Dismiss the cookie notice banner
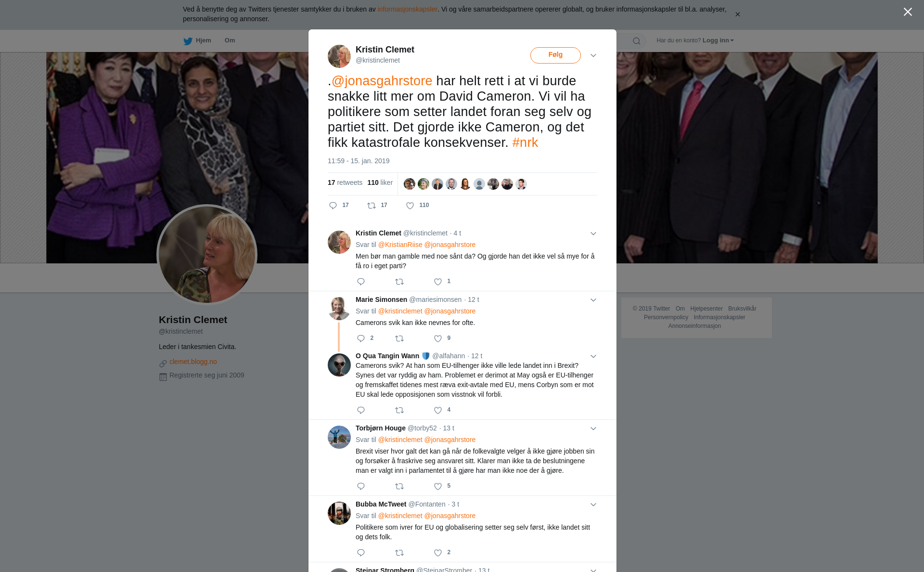 coord(737,14)
